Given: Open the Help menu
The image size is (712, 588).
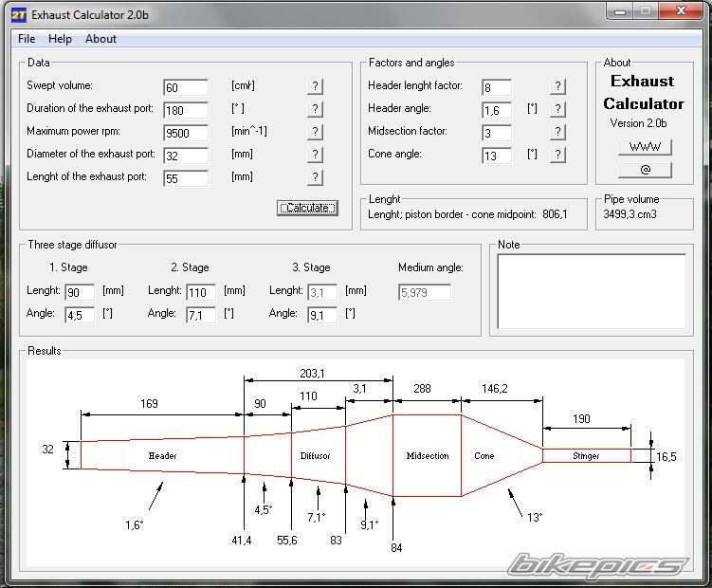Looking at the screenshot, I should click(60, 39).
